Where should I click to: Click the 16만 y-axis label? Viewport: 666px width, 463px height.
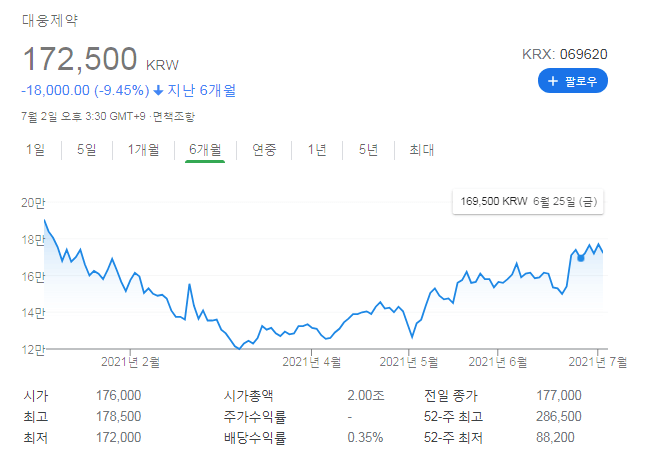33,277
